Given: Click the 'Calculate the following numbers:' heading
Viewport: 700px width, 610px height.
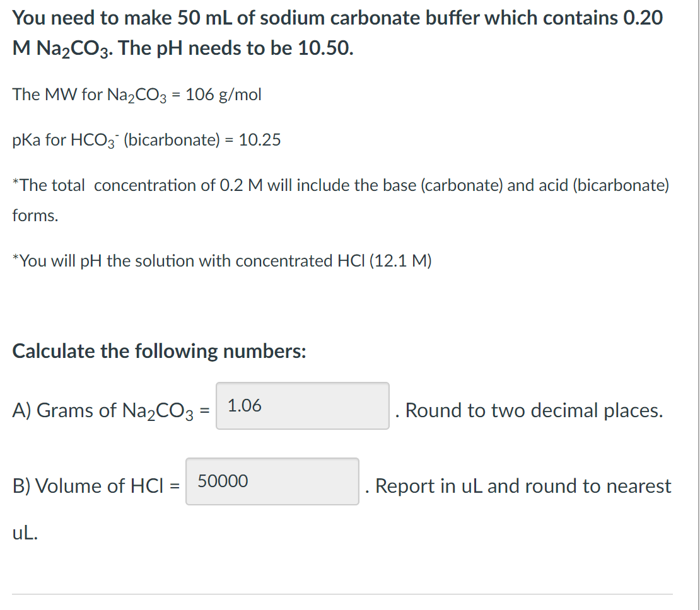Looking at the screenshot, I should [160, 351].
